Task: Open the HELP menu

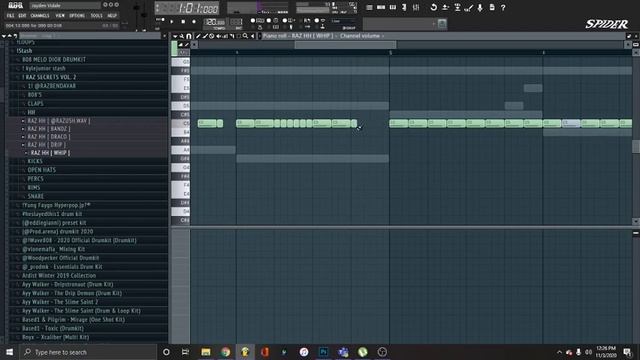Action: [112, 16]
